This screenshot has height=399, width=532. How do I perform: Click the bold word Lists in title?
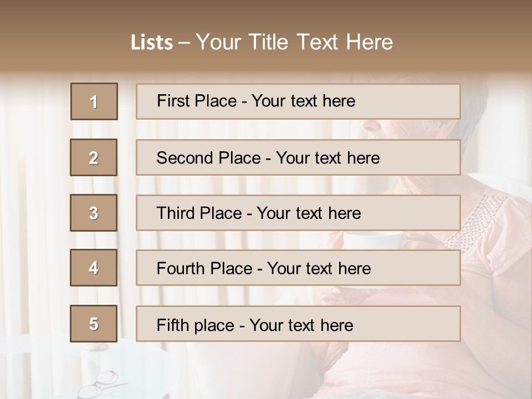[152, 42]
